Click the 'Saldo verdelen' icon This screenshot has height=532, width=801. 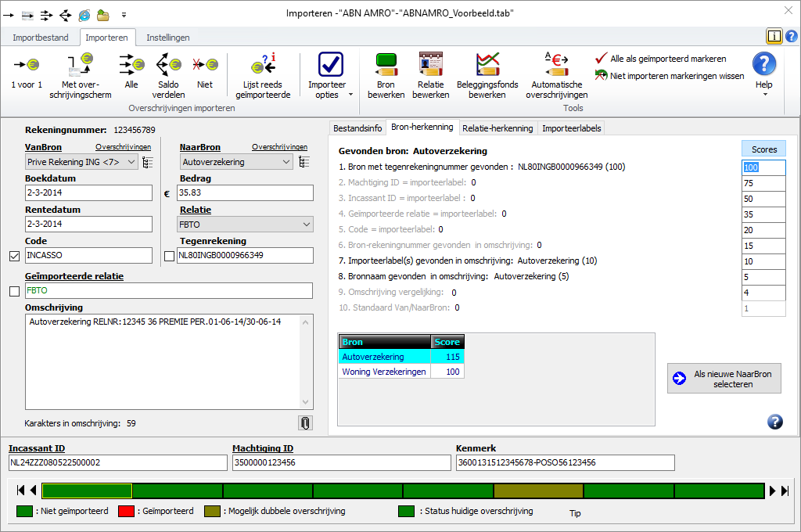(x=168, y=65)
